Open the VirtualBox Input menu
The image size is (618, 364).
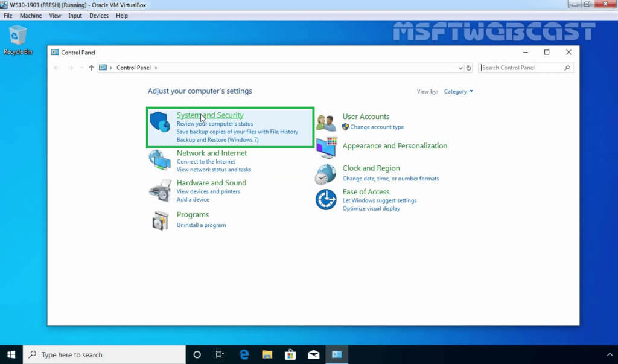[75, 15]
